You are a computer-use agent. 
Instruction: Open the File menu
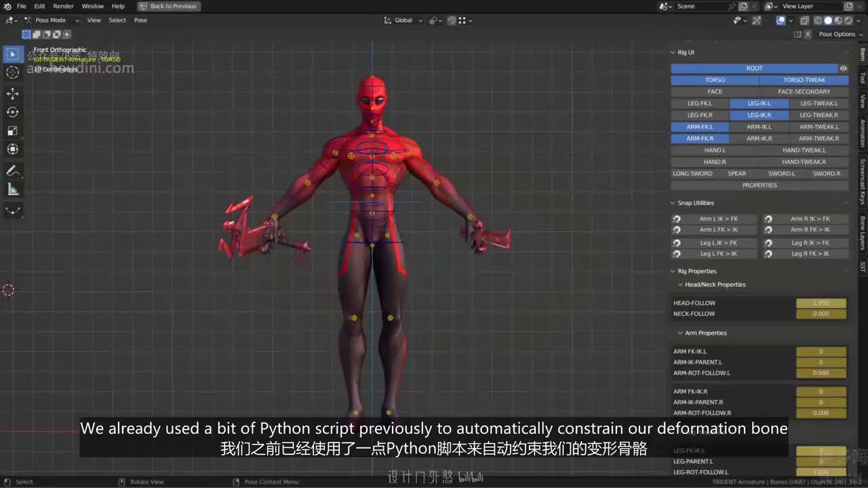(22, 6)
